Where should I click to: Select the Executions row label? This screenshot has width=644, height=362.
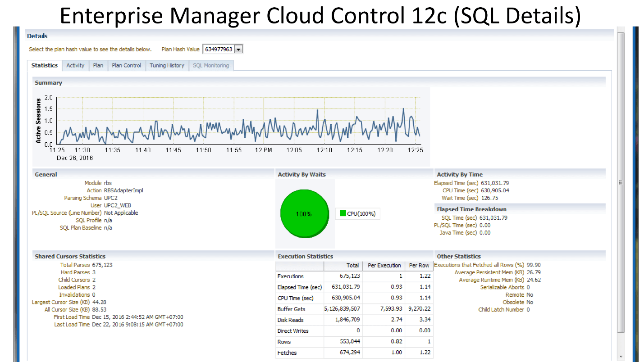click(x=291, y=276)
